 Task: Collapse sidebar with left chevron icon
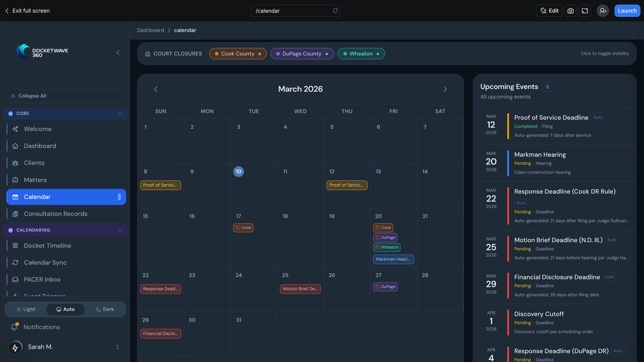(118, 52)
